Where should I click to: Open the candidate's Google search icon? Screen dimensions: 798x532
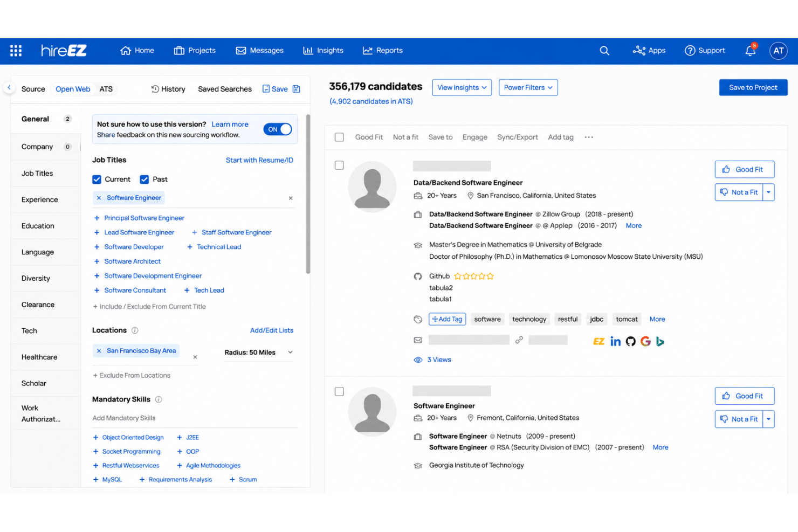645,341
